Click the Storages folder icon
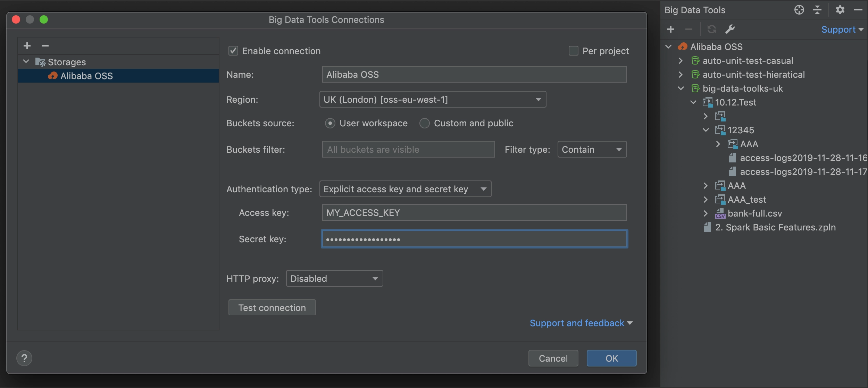 (x=40, y=62)
